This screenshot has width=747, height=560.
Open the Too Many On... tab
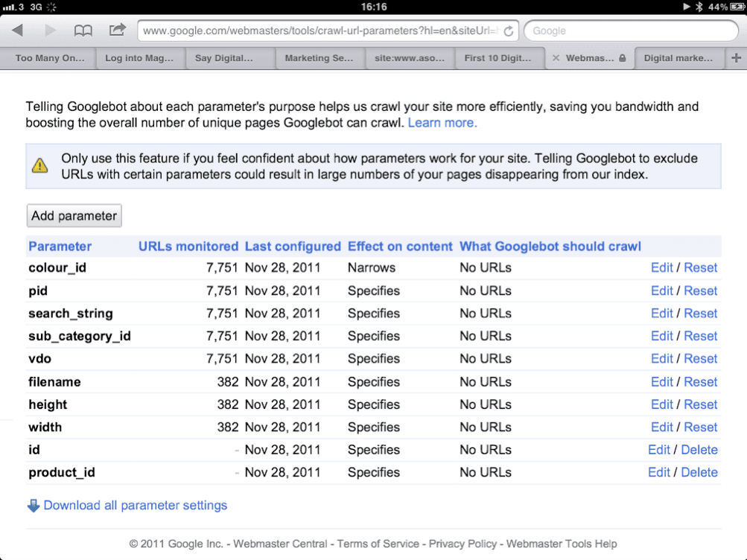point(50,58)
